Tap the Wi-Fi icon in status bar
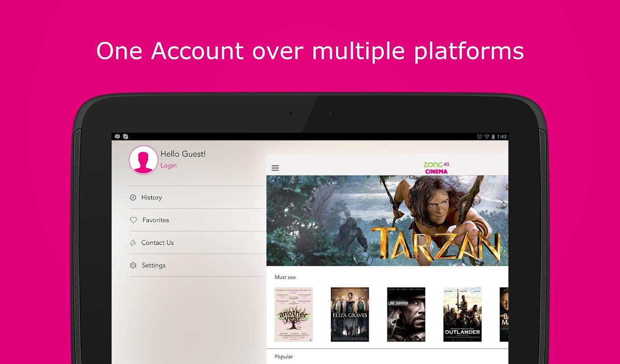Viewport: 620px width, 364px height. click(487, 136)
